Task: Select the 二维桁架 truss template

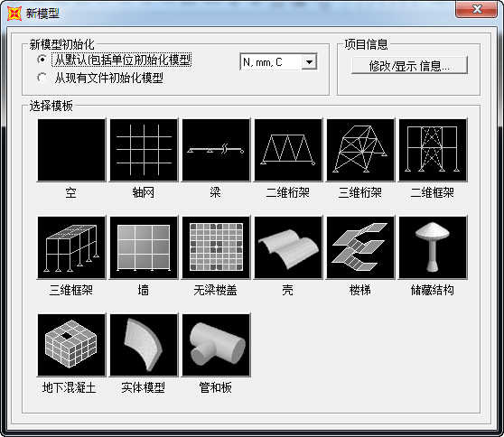Action: pos(288,150)
